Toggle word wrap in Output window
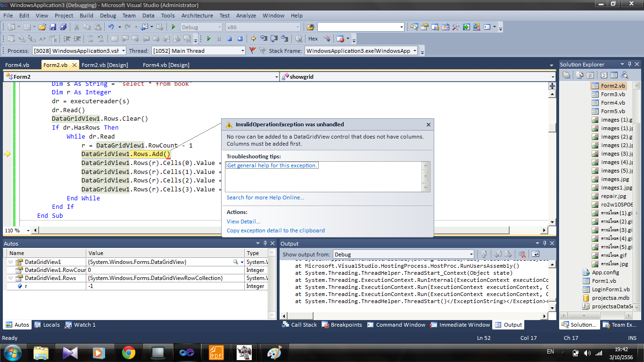 click(x=536, y=254)
